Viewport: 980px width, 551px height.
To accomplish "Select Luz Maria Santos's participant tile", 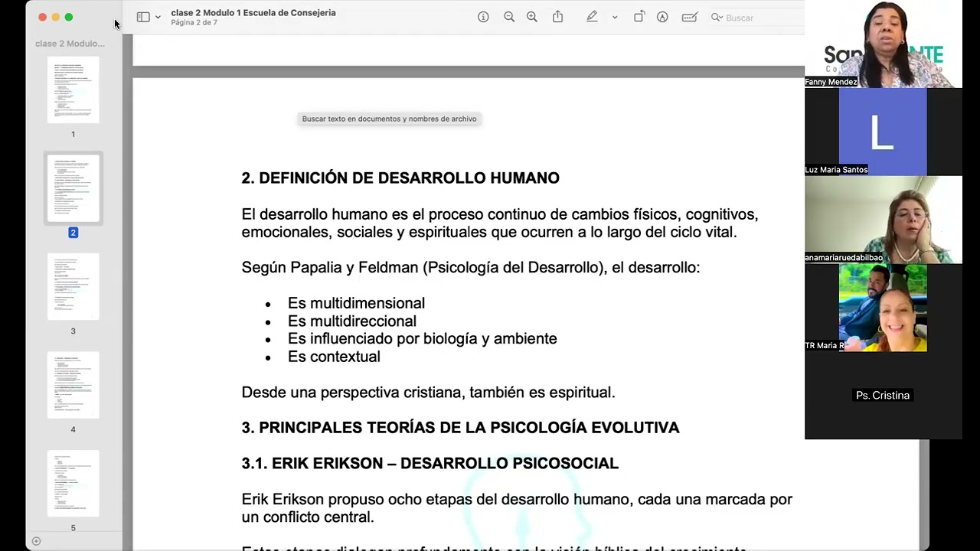I will [884, 132].
